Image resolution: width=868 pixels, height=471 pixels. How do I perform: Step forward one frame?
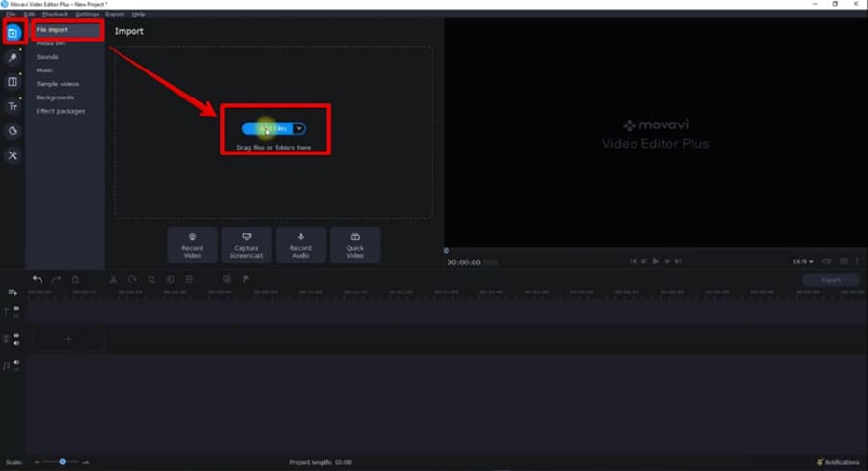(x=667, y=261)
